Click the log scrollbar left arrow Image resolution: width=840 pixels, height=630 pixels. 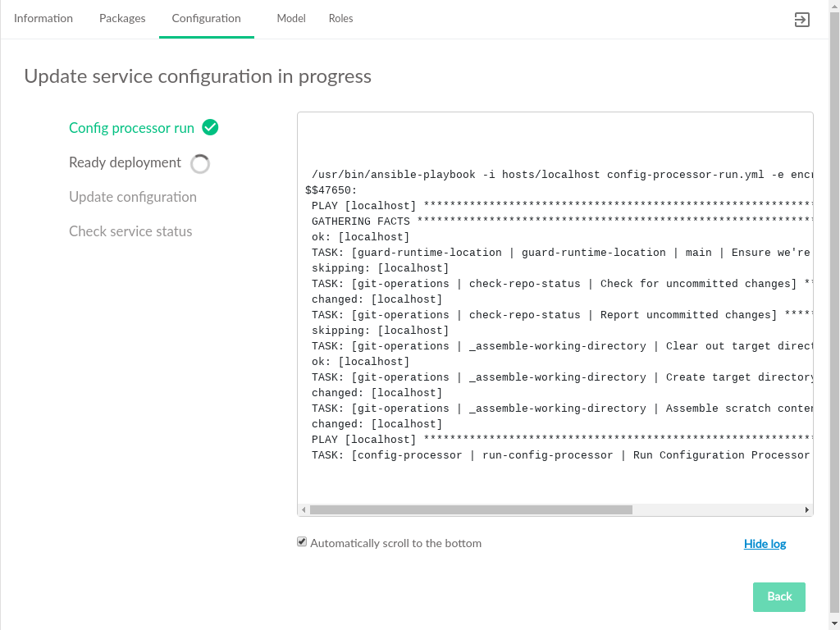click(x=304, y=510)
